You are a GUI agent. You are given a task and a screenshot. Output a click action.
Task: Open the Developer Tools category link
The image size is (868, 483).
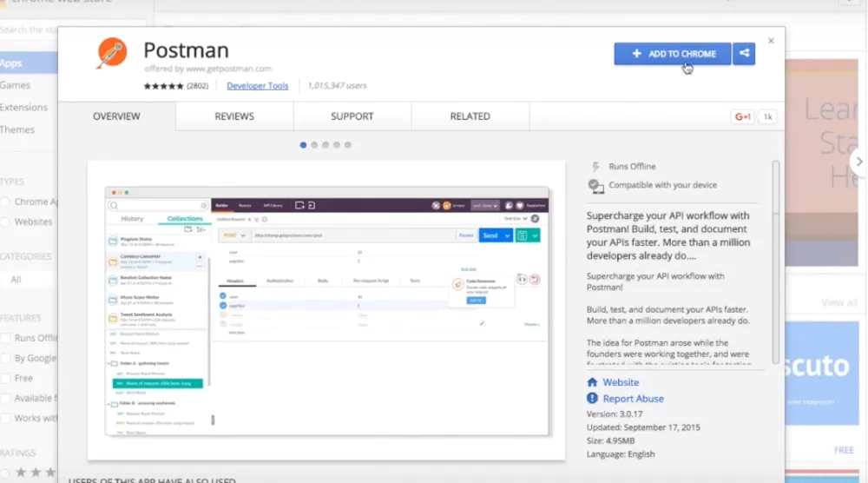coord(258,86)
